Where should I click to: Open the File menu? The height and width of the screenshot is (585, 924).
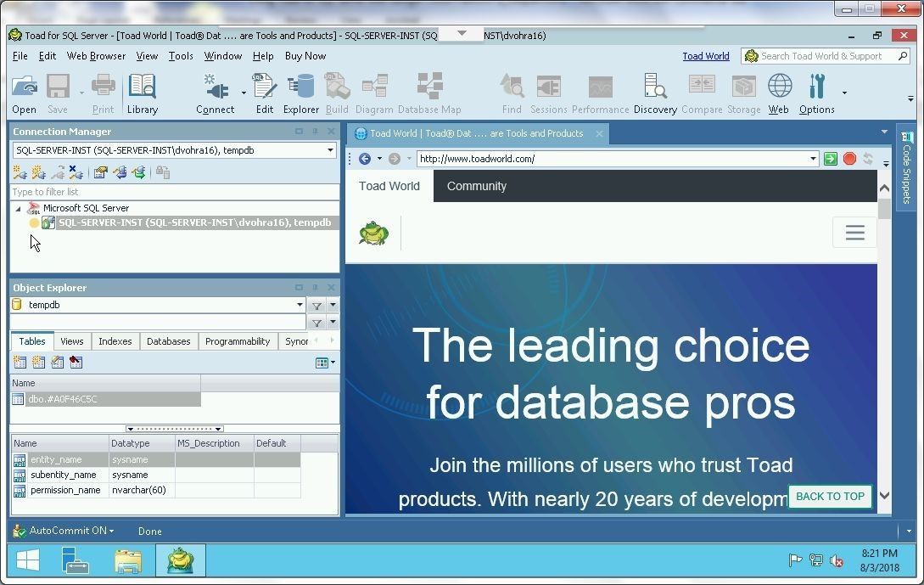[20, 56]
